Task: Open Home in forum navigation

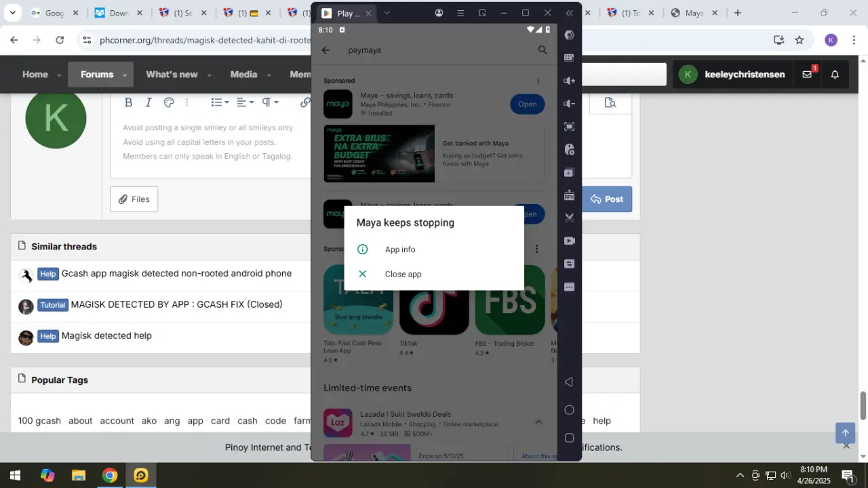Action: (35, 75)
